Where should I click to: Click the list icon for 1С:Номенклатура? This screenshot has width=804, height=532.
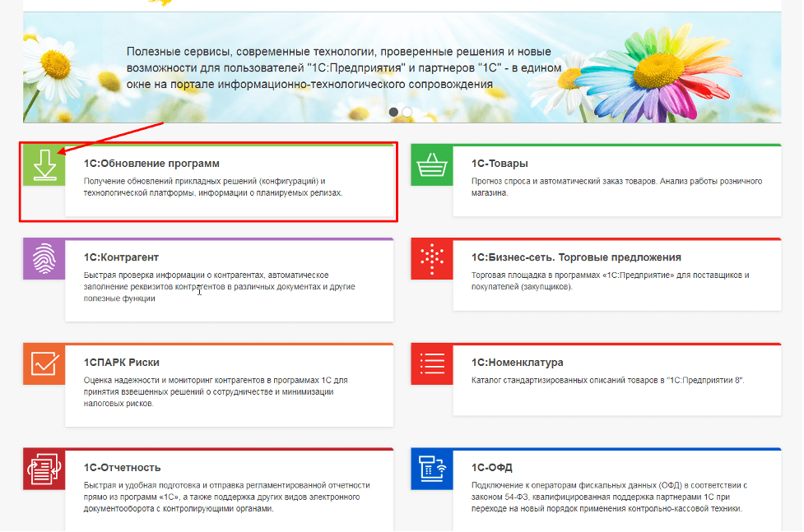pos(431,363)
